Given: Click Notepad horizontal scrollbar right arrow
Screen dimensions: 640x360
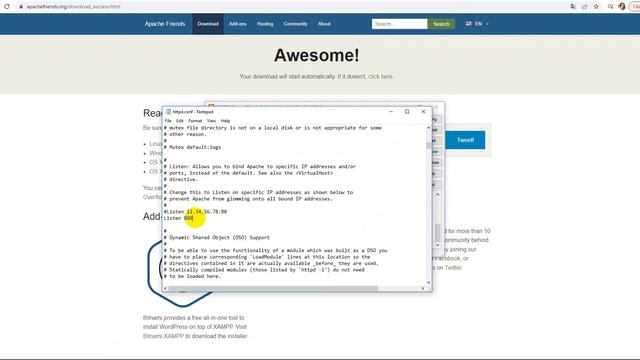Looking at the screenshot, I should point(422,288).
